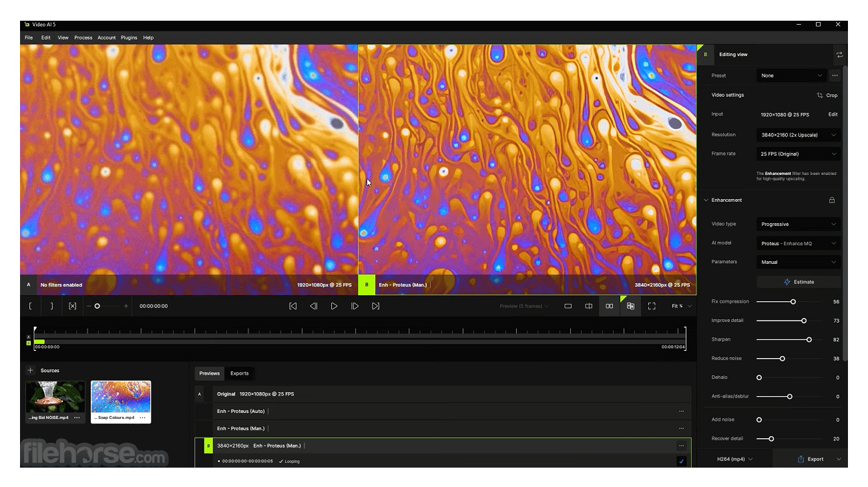Viewport: 868px width, 487px height.
Task: Switch to the Previews tab
Action: coord(210,373)
